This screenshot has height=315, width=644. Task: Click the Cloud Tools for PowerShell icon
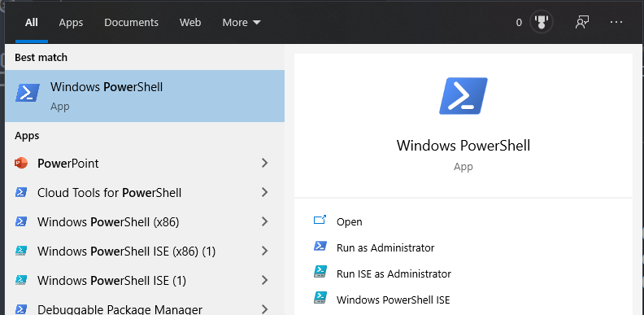tap(21, 192)
